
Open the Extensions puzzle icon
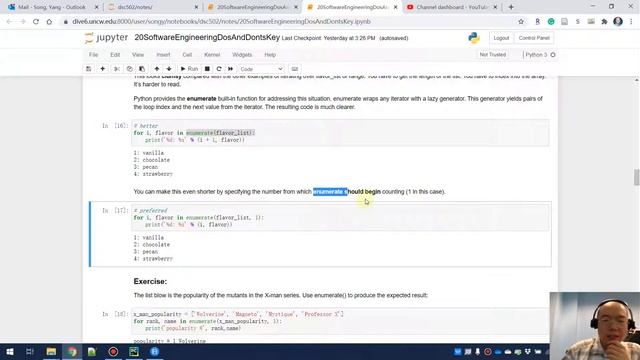(x=604, y=22)
